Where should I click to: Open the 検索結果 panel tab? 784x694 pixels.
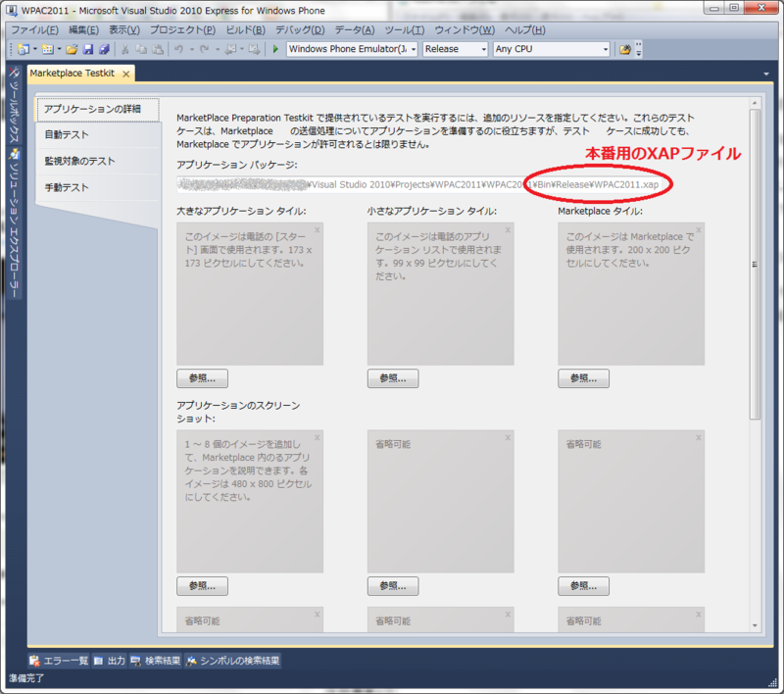point(156,661)
